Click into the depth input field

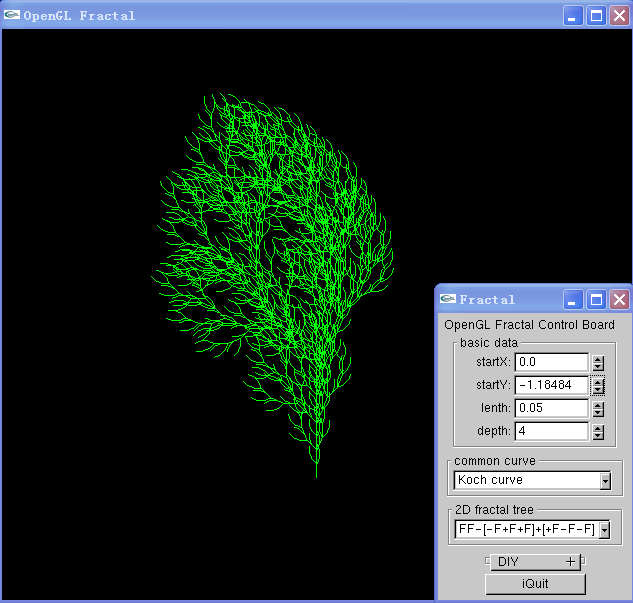point(551,431)
